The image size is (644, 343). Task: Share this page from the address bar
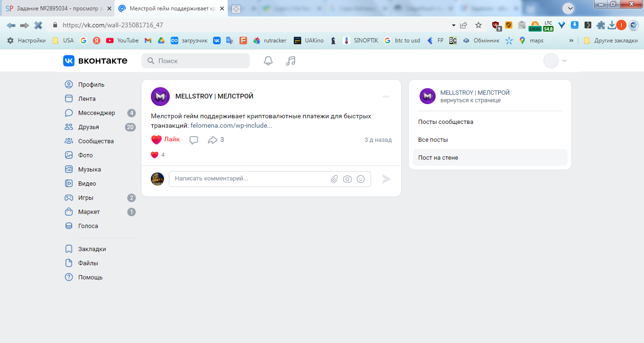464,25
